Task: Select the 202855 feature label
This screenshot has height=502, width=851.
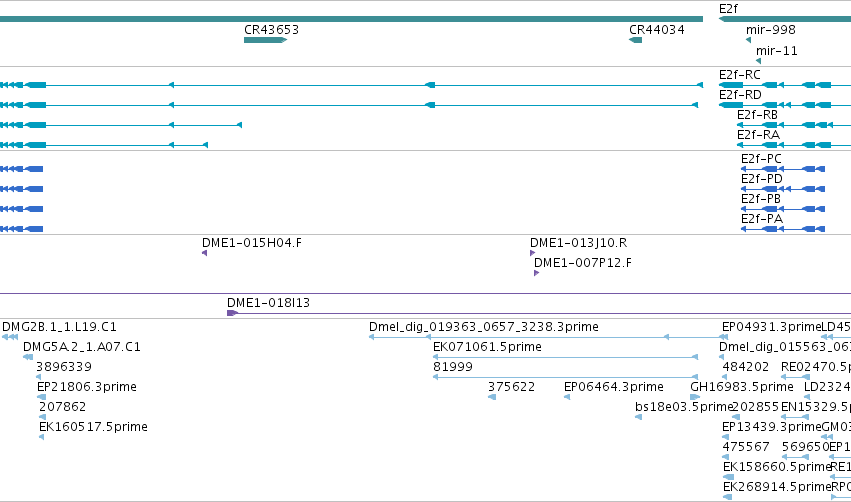Action: tap(755, 407)
